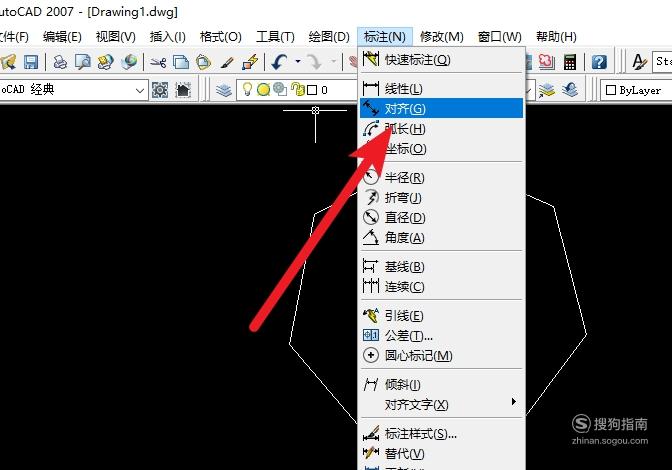Screen dimensions: 672x470
Task: Open the Block Editor lightning icon
Action: coord(250,63)
